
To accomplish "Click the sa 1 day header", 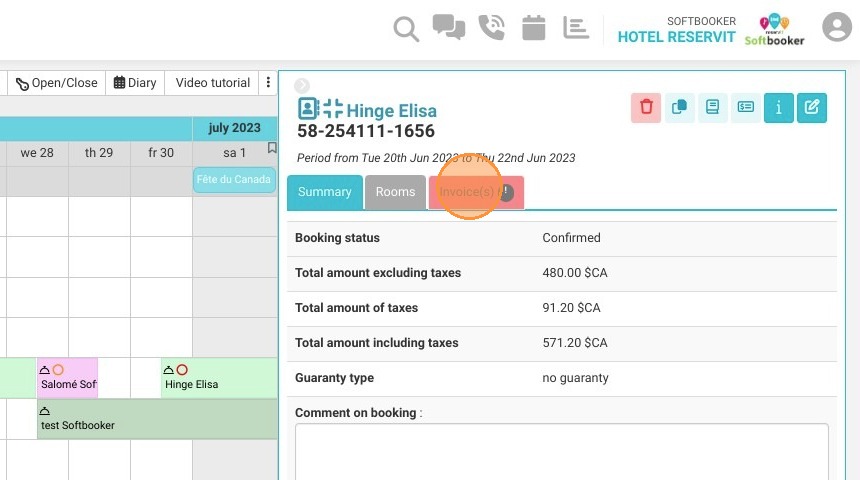I will (x=234, y=153).
